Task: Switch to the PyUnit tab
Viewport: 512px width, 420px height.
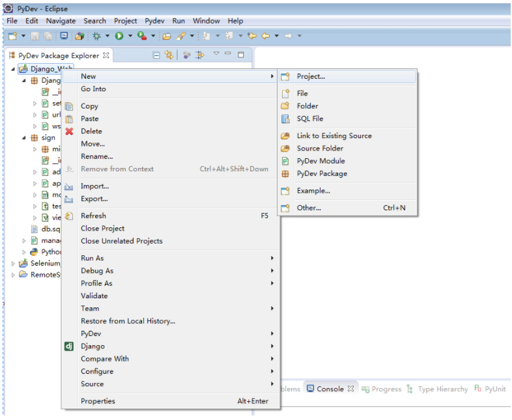Action: coord(490,389)
